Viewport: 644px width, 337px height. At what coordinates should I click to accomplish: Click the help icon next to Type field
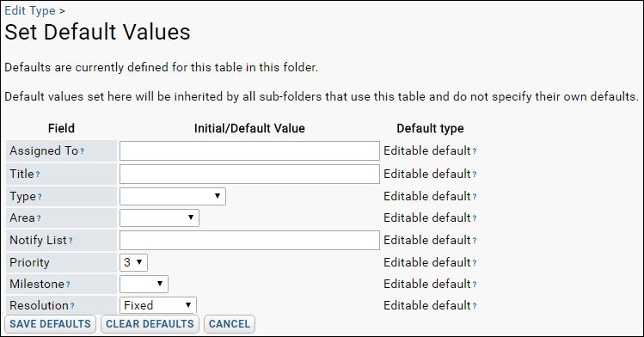(x=40, y=197)
